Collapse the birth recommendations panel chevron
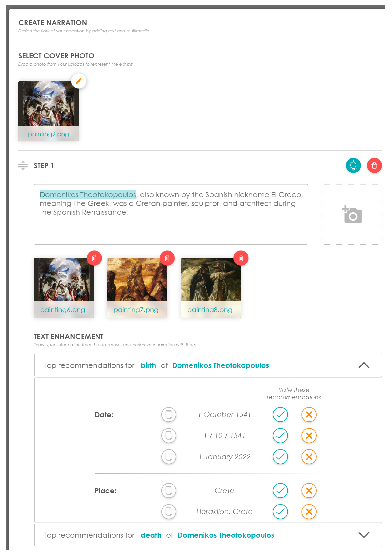 pyautogui.click(x=364, y=365)
